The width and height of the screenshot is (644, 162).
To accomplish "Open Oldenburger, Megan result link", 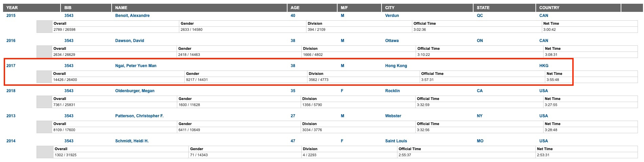I will point(135,91).
